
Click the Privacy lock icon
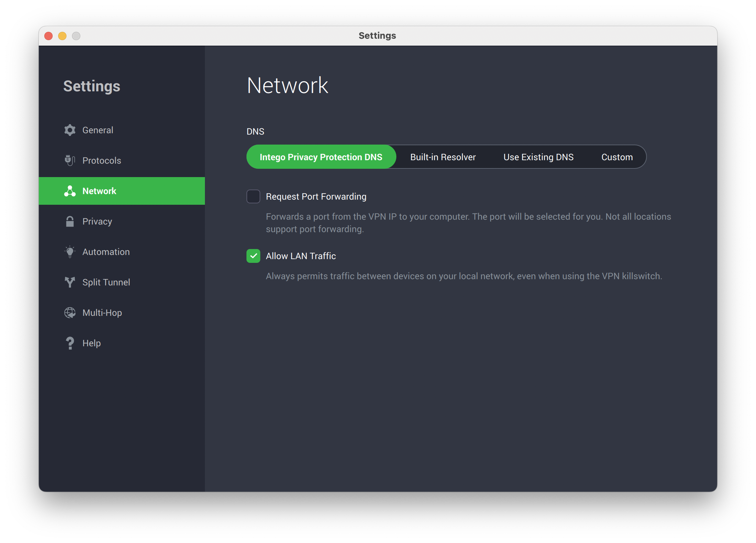point(70,221)
